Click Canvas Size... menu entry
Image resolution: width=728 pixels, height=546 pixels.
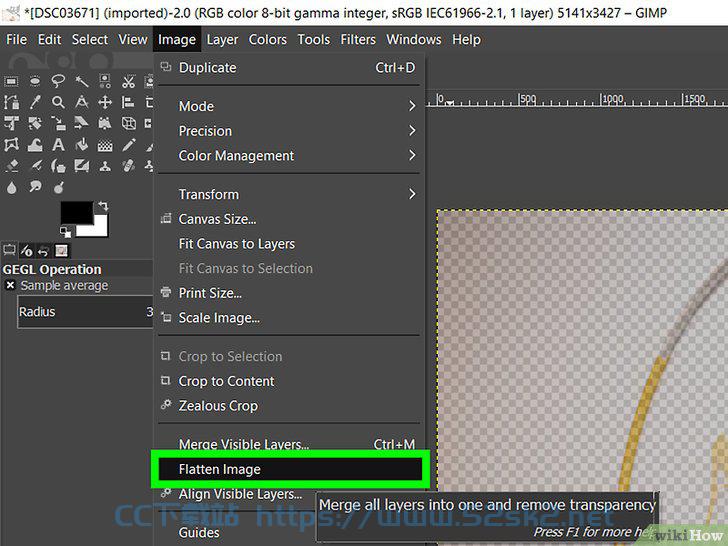289,219
